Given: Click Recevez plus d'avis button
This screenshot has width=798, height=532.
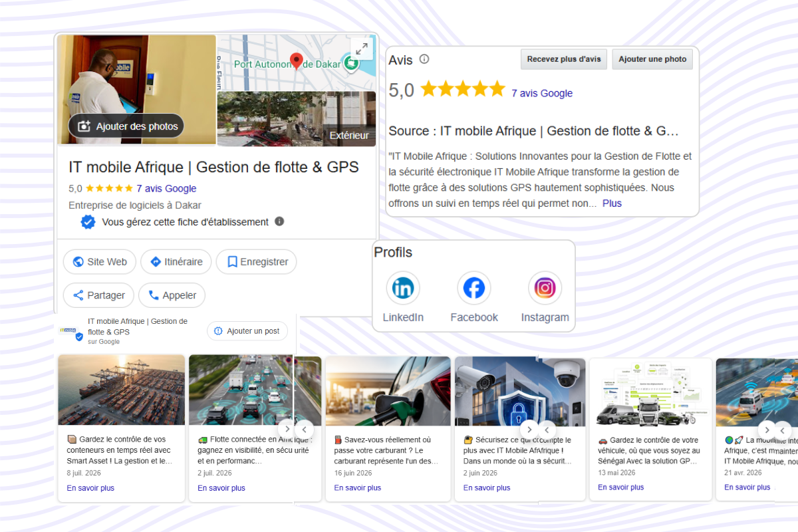Looking at the screenshot, I should [x=564, y=59].
